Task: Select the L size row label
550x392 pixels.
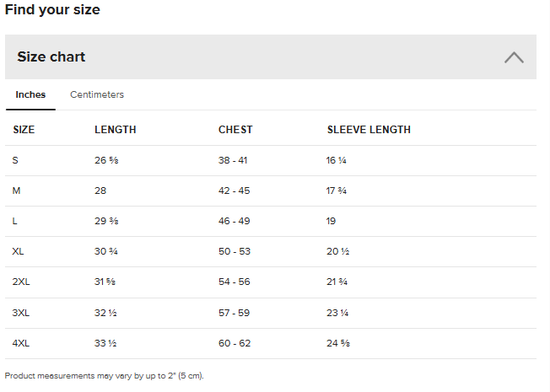Action: 15,221
